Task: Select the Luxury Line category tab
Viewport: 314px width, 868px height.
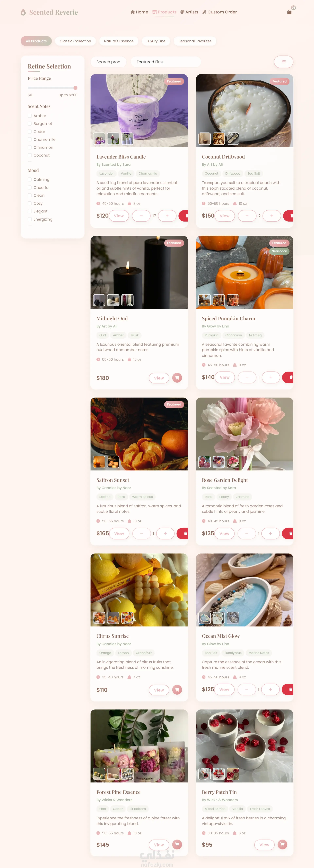Action: tap(156, 41)
